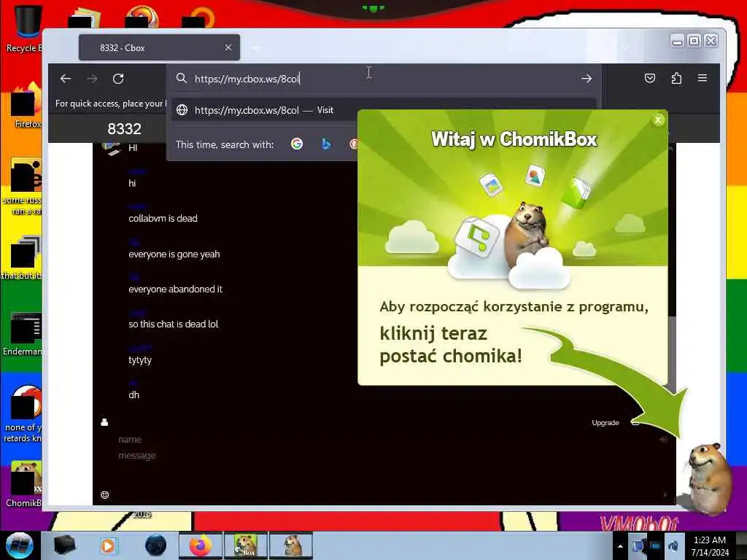Screen dimensions: 747x560
Task: Open the ChomikBox desktop shortcut
Action: point(24,484)
